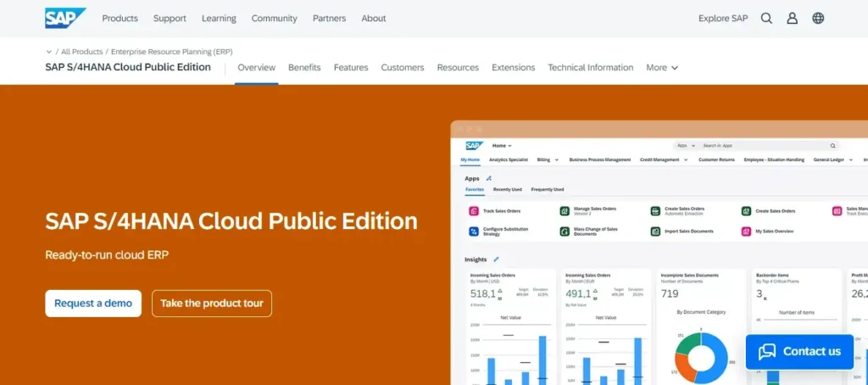Click the pencil edit icon beside Insights

pyautogui.click(x=496, y=259)
